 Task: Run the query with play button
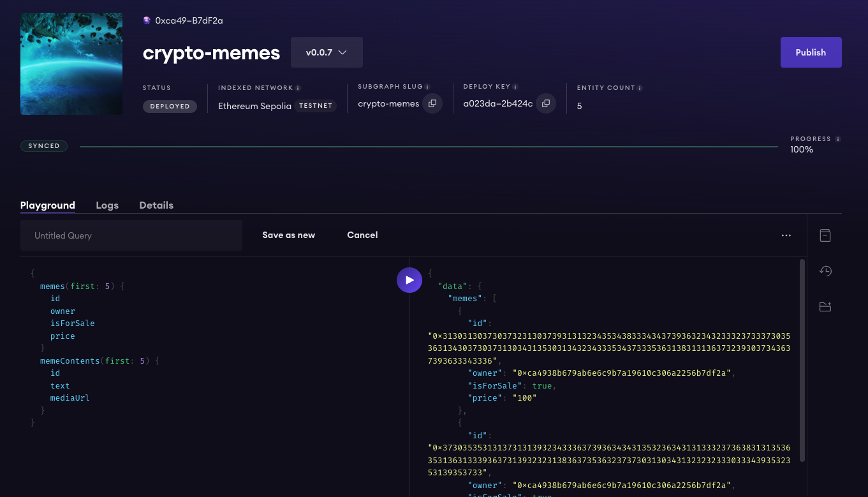[409, 280]
